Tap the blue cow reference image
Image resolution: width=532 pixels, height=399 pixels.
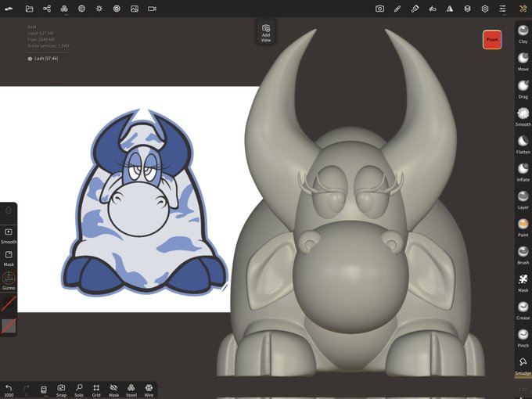[144, 203]
